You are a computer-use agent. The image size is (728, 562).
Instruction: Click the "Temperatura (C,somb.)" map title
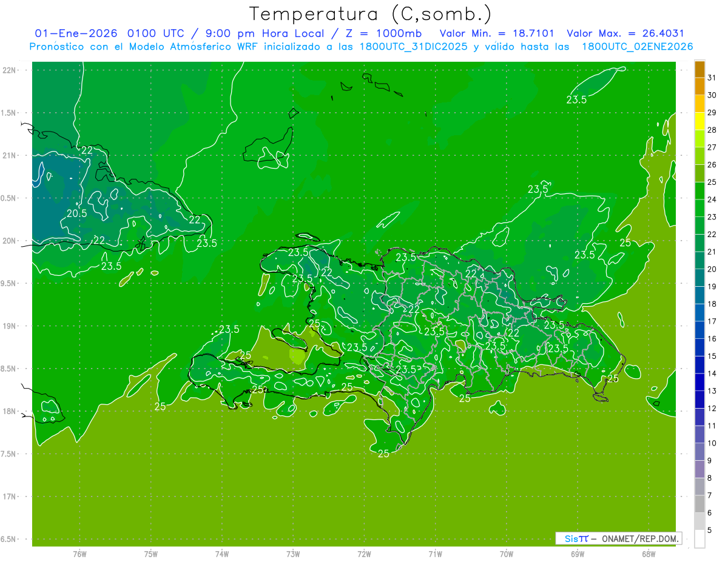[x=371, y=14]
